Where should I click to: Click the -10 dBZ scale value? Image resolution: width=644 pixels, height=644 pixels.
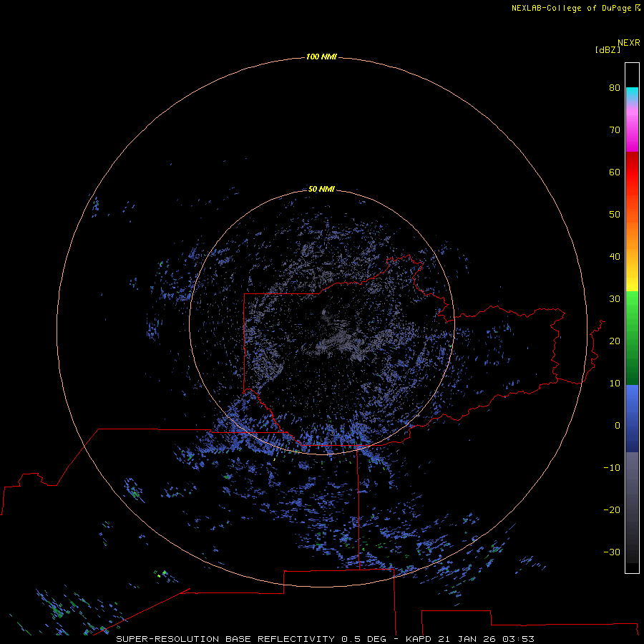(x=612, y=468)
